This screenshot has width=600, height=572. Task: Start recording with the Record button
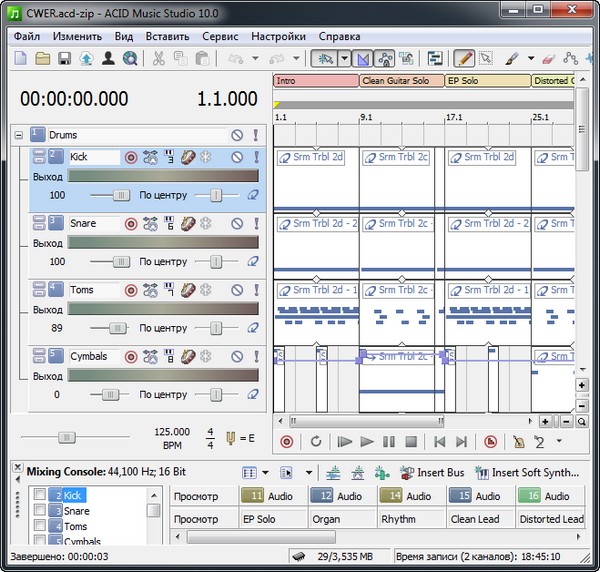pyautogui.click(x=287, y=442)
